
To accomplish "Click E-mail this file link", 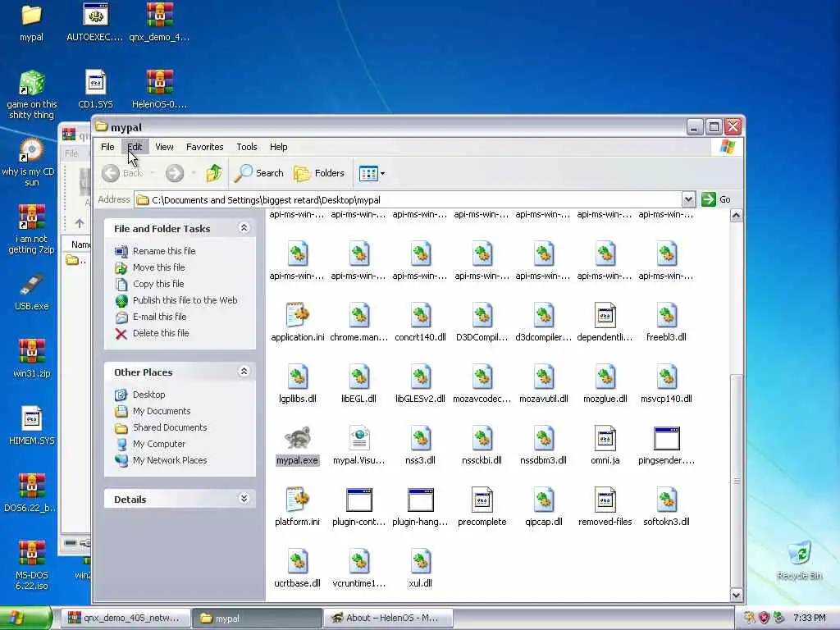I will [x=160, y=317].
